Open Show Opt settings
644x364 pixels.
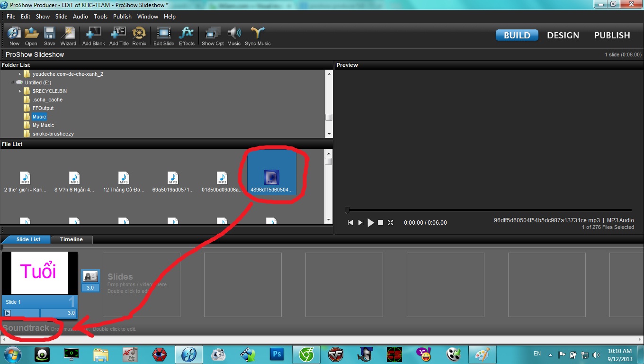(x=212, y=36)
